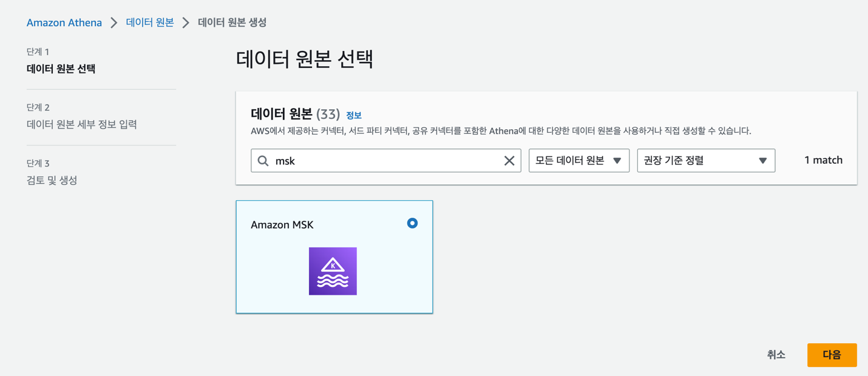
Task: Click the 데이터 원본 생성 breadcrumb text
Action: [232, 22]
